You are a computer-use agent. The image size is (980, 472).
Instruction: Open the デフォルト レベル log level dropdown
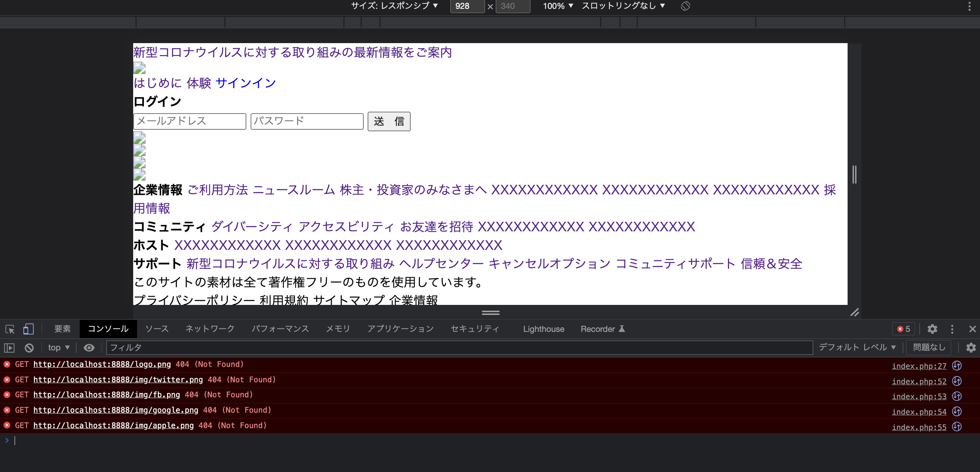point(857,347)
